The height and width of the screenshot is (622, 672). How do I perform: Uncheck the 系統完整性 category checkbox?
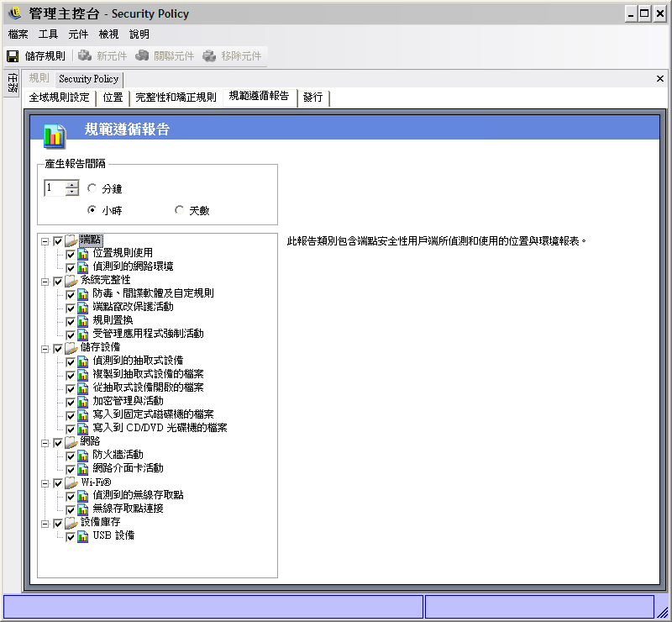58,282
